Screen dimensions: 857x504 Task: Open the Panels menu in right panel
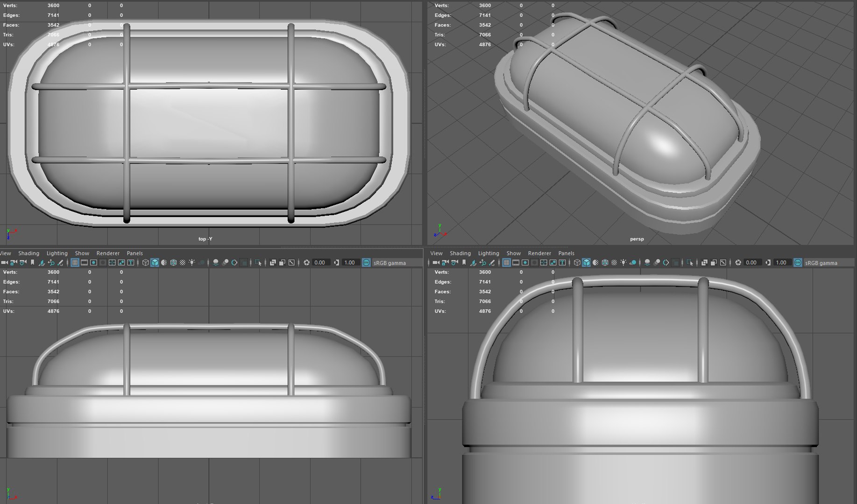tap(566, 253)
